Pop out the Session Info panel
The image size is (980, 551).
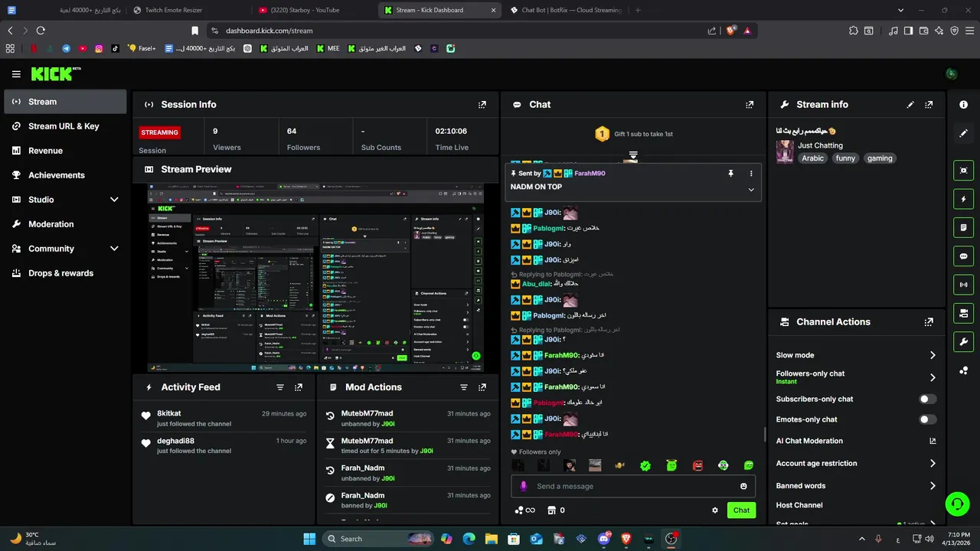[482, 105]
